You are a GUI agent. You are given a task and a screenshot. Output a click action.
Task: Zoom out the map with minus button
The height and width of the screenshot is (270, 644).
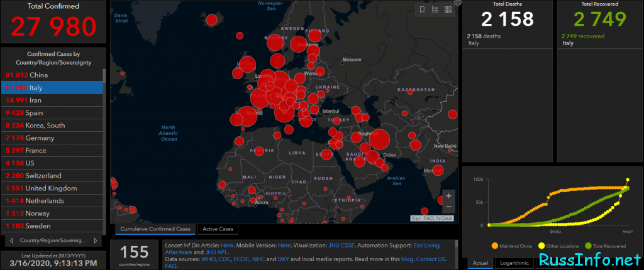448,207
